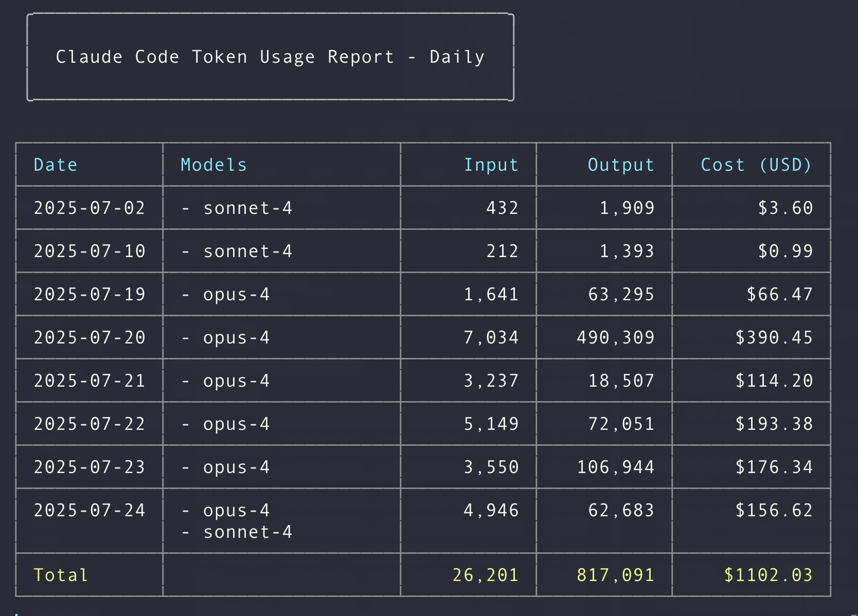Screen dimensions: 858x616
Task: Click the input value "3,550"
Action: (x=491, y=467)
